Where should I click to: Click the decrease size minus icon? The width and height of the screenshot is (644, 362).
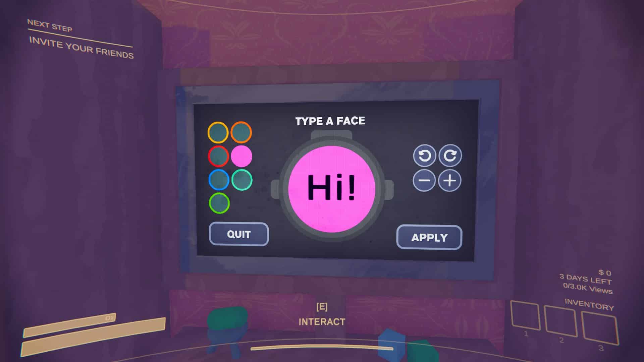tap(424, 181)
